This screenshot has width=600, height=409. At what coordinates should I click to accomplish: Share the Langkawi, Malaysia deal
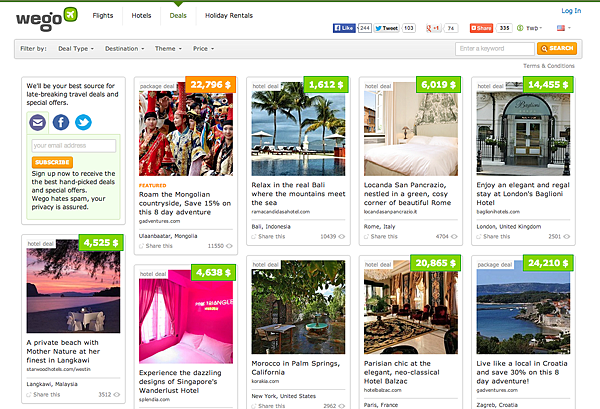(x=43, y=394)
